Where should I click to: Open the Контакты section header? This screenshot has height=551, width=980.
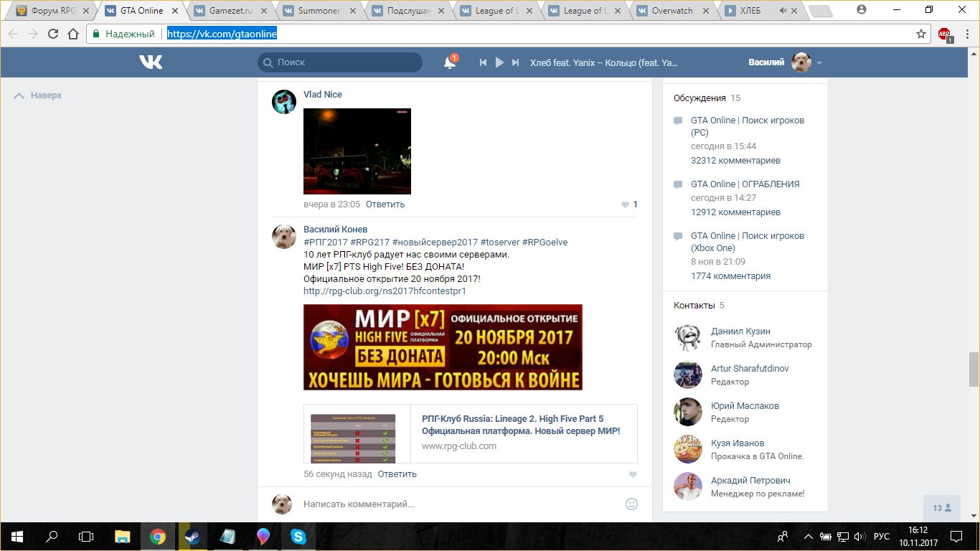point(694,306)
